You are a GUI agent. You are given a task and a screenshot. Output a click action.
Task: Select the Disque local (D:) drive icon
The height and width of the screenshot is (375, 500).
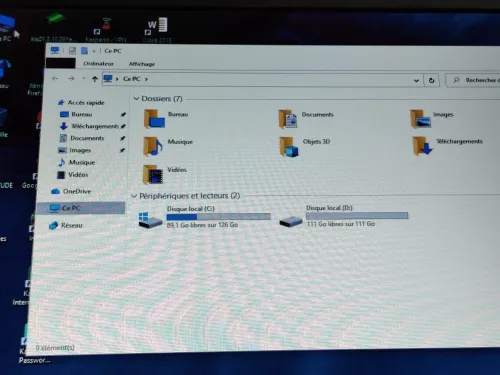pyautogui.click(x=291, y=221)
